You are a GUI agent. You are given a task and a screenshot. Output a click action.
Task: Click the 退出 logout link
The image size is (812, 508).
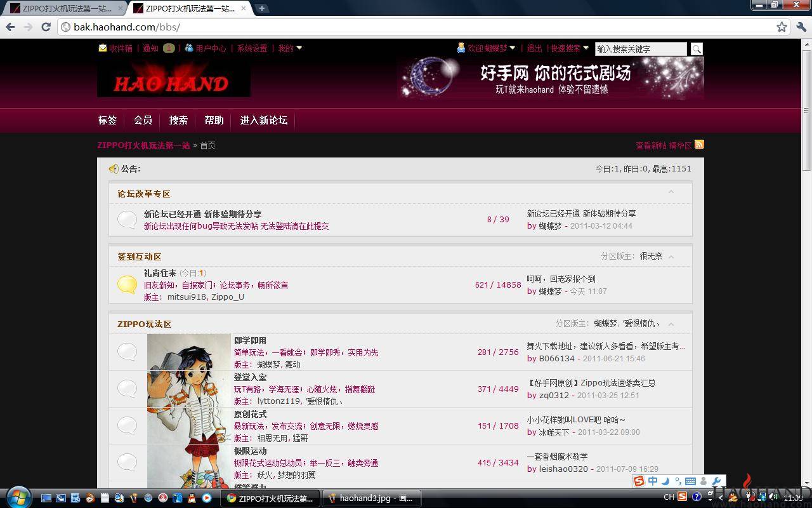[x=535, y=48]
